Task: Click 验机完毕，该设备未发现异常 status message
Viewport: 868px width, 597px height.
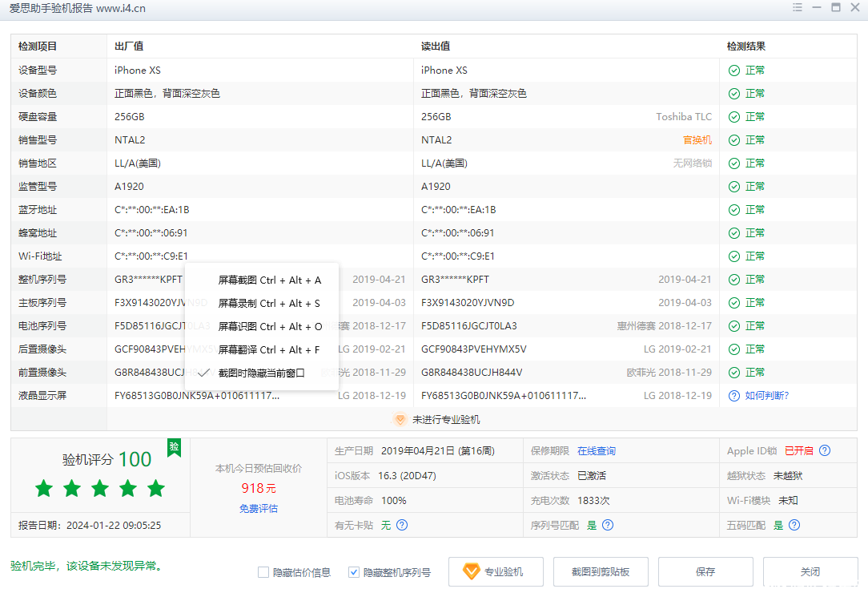Action: [x=86, y=566]
